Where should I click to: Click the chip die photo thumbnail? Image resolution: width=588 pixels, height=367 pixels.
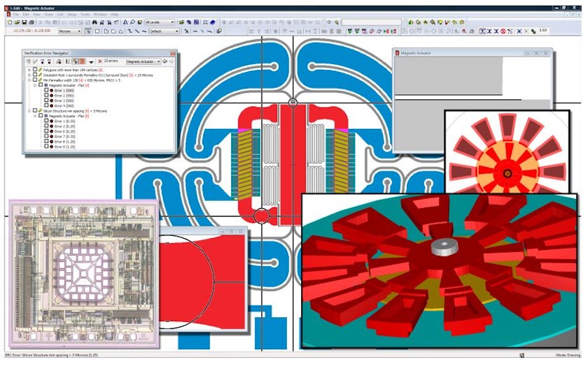(83, 275)
